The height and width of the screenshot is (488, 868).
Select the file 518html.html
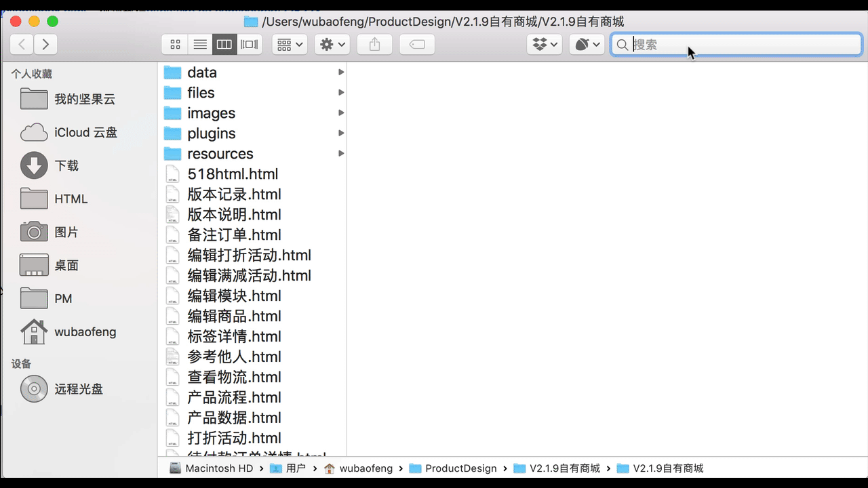pyautogui.click(x=233, y=174)
